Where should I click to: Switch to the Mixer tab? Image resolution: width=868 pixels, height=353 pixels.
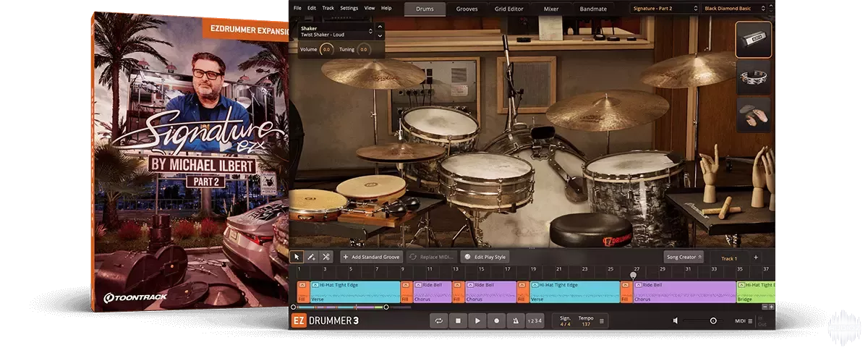[551, 9]
